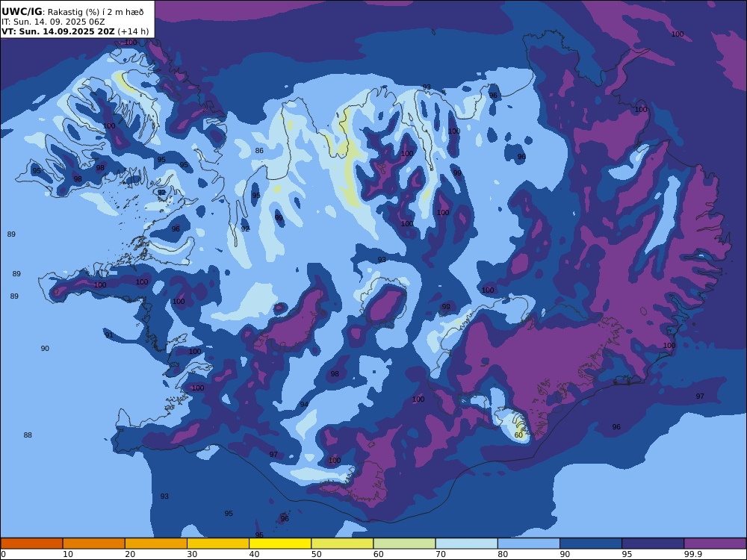Click the '91' humidity value on the map
The width and height of the screenshot is (747, 560).
click(x=109, y=335)
